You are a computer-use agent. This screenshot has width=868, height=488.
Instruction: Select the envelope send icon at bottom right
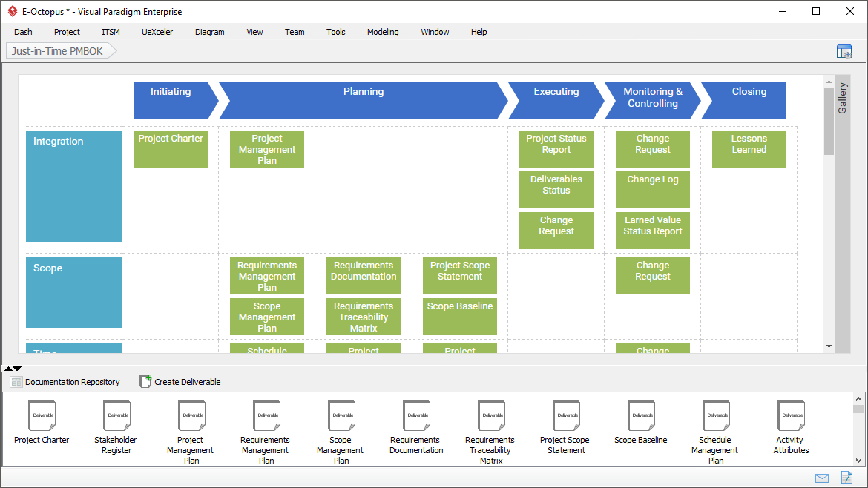822,478
